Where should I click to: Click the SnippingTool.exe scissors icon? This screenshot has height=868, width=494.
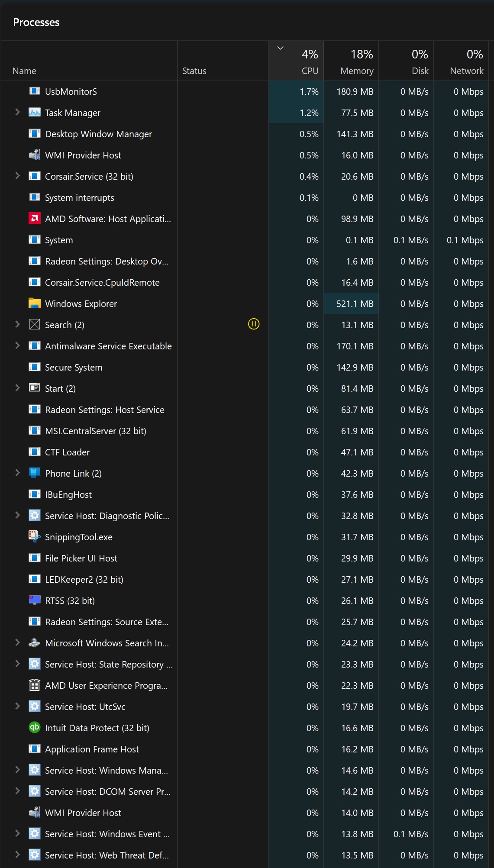coord(35,537)
